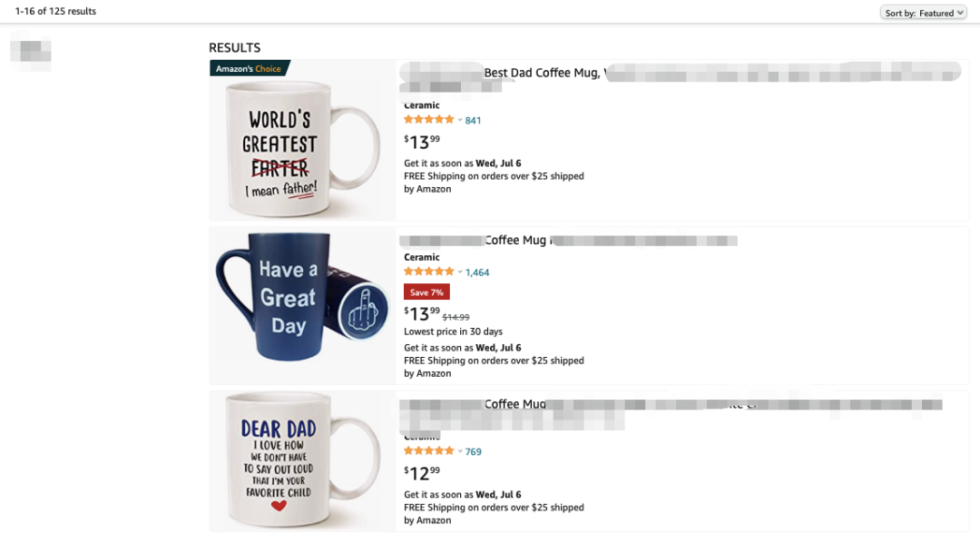980x544 pixels.
Task: Expand rating chevron beside 1,464 reviews
Action: [x=460, y=272]
